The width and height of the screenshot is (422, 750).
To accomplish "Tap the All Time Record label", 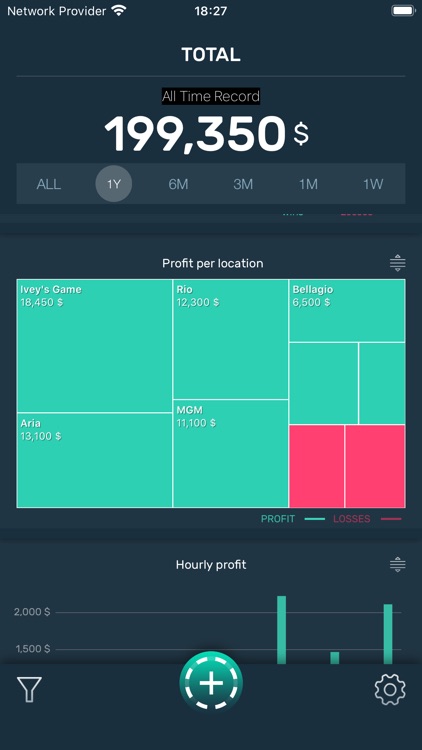I will 211,96.
